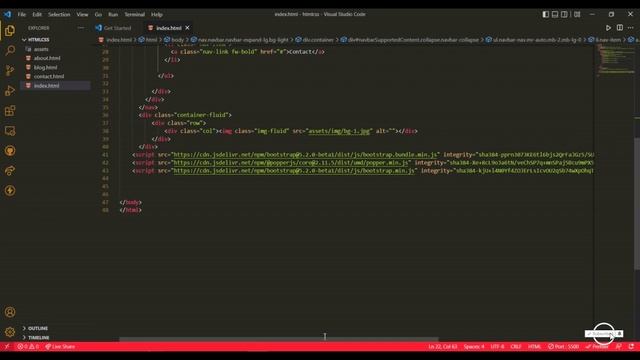Open the Explorer view in activity bar
The height and width of the screenshot is (360, 640).
point(10,31)
